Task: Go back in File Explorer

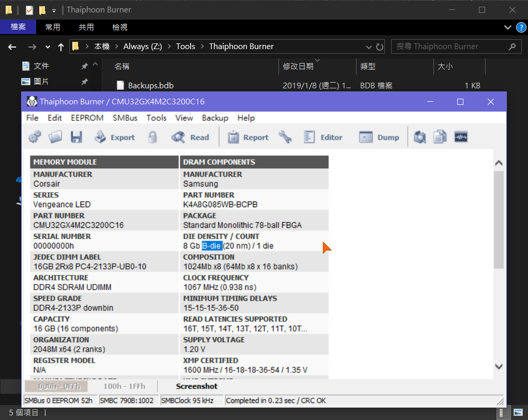Action: (x=12, y=47)
